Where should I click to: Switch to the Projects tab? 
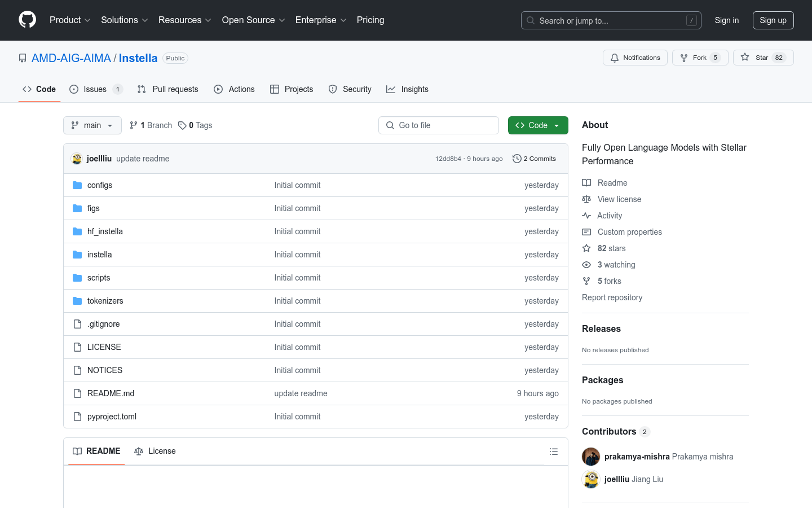pos(292,89)
